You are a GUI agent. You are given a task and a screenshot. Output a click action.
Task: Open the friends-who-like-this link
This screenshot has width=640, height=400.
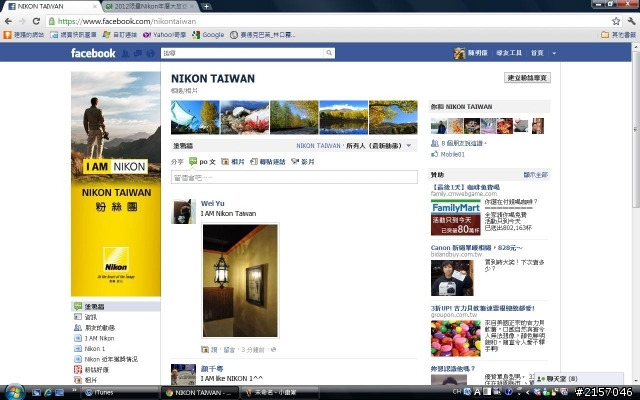click(462, 143)
